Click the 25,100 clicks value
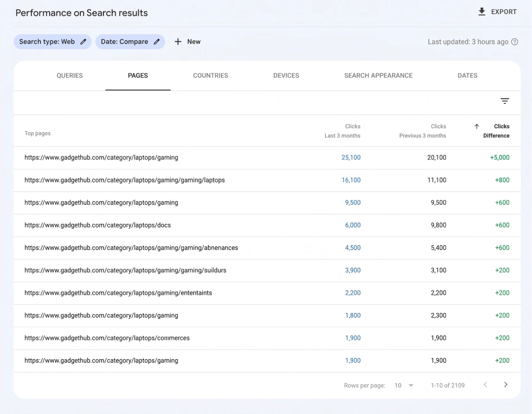Viewport: 532px width, 414px height. click(x=351, y=157)
